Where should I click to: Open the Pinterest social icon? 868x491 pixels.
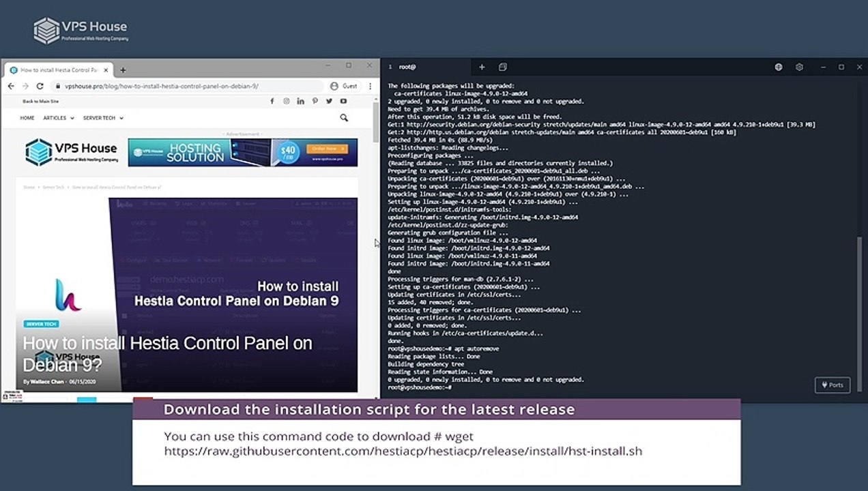[315, 101]
